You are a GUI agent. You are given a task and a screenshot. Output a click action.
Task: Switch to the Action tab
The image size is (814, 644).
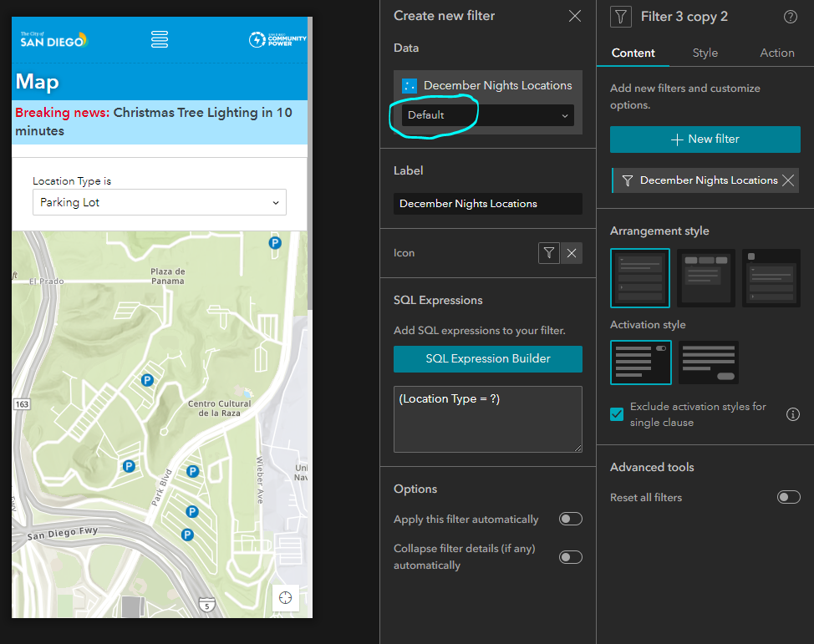pos(776,53)
